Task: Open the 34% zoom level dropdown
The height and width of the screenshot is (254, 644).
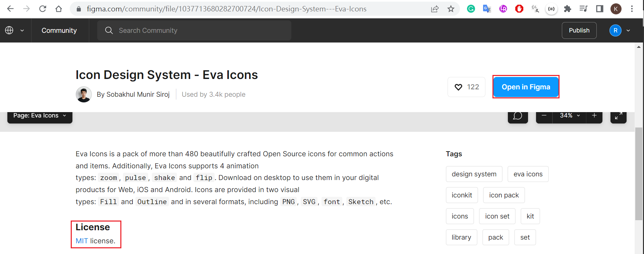Action: 569,115
